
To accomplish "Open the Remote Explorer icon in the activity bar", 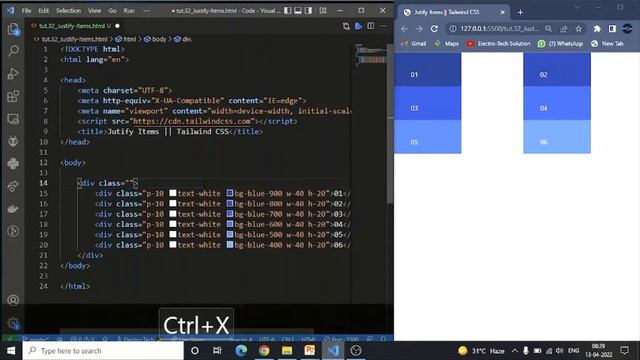I will click(13, 119).
